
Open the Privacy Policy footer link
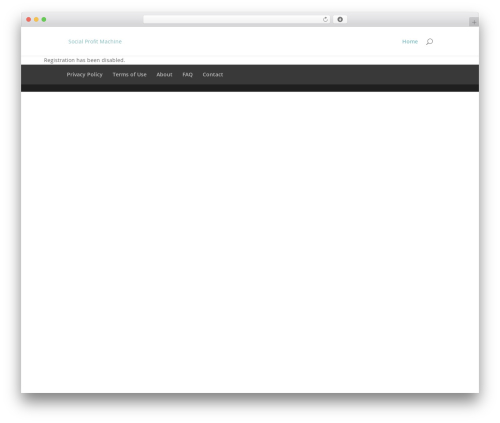tap(85, 74)
